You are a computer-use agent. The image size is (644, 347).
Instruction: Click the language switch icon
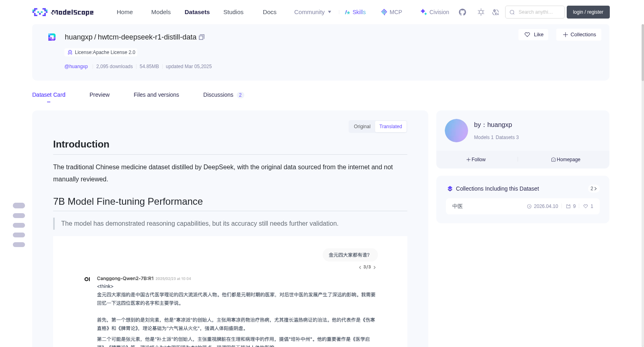pyautogui.click(x=495, y=12)
